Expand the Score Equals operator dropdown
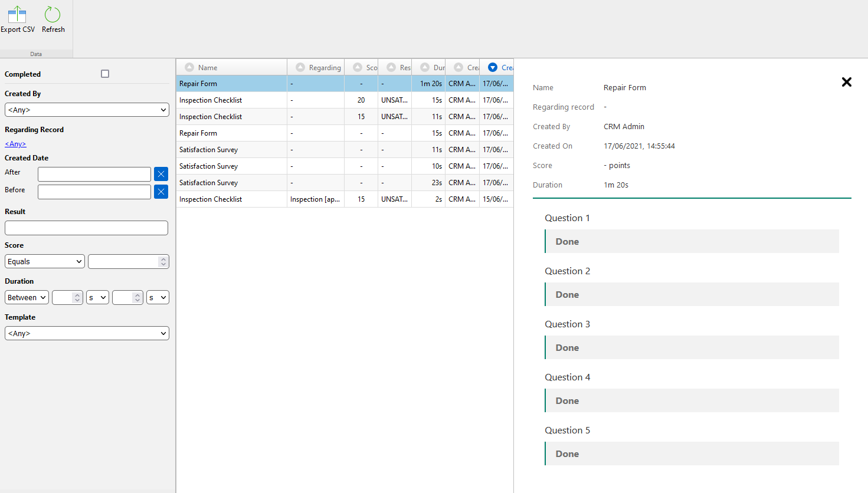This screenshot has width=868, height=493. pos(45,261)
